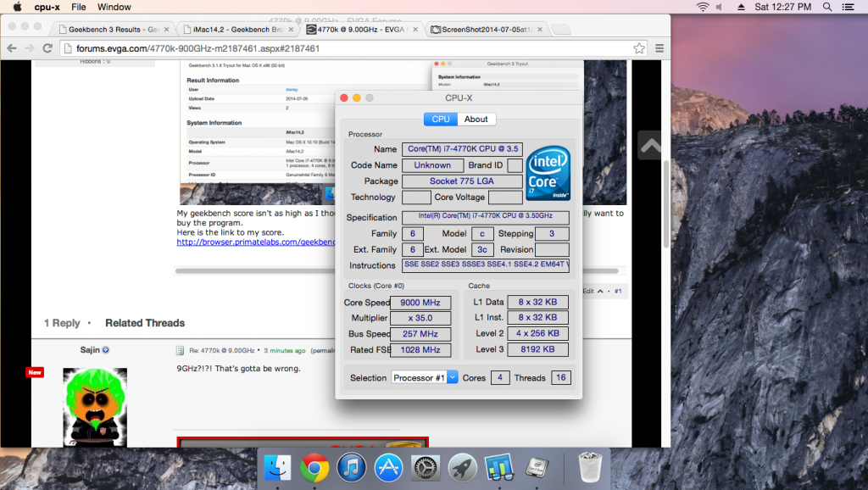Click the processor Name field

tap(462, 149)
